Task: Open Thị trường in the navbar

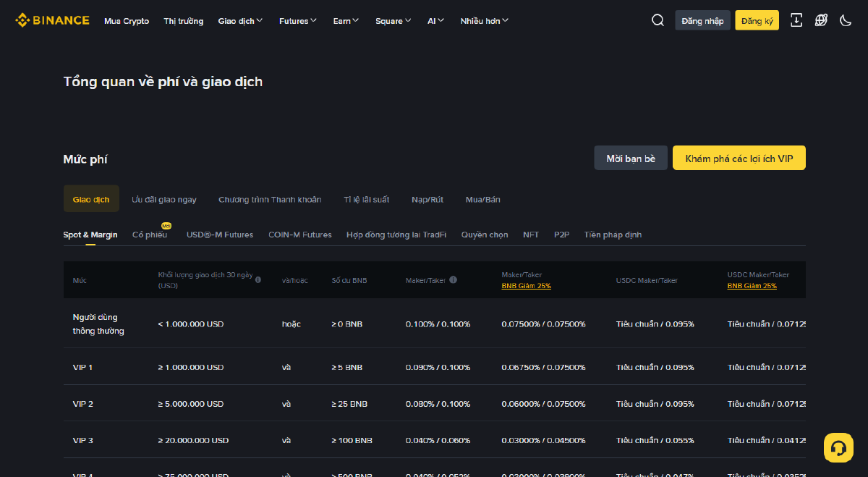Action: [x=184, y=21]
